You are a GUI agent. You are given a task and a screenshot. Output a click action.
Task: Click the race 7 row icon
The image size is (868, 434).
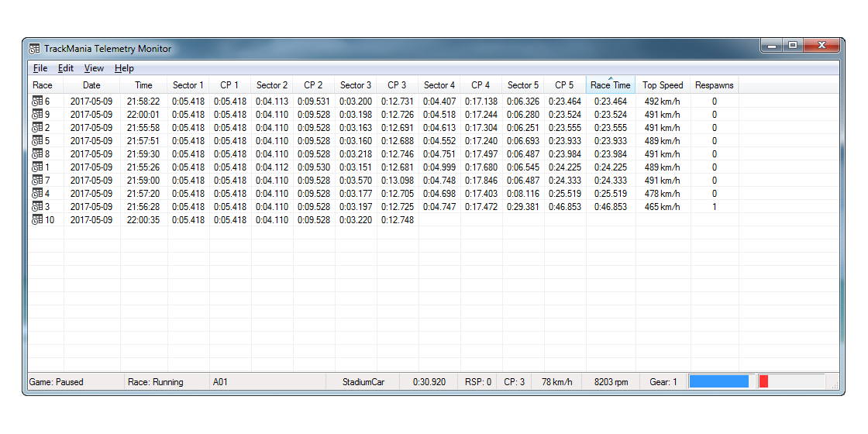37,181
